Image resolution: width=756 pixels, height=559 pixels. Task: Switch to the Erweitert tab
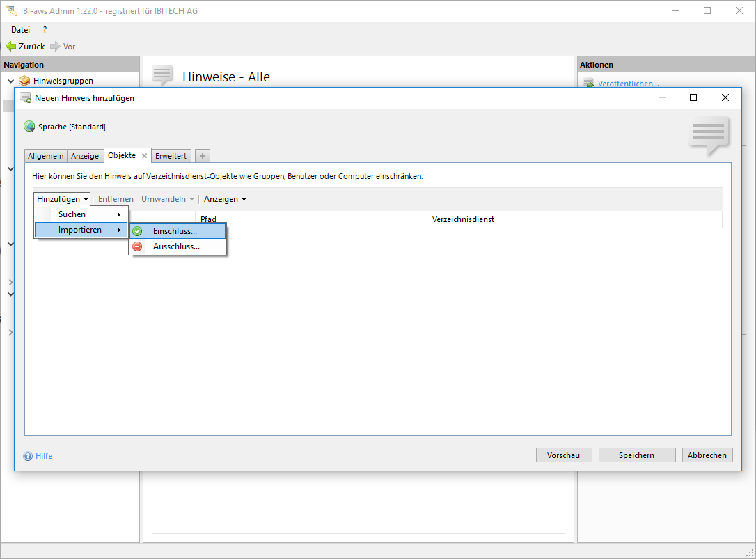[171, 156]
